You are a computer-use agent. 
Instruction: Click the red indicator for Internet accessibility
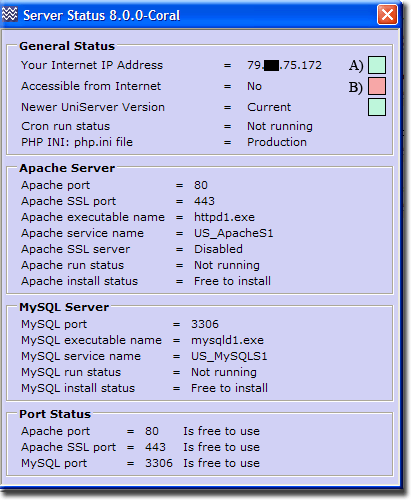point(377,86)
